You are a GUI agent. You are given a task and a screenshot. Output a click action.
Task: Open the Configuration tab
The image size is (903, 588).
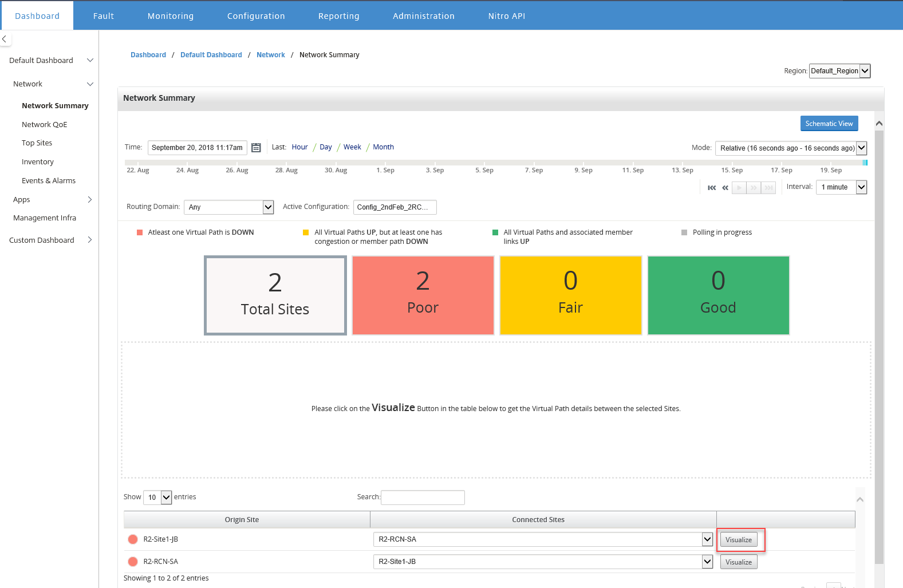point(256,16)
